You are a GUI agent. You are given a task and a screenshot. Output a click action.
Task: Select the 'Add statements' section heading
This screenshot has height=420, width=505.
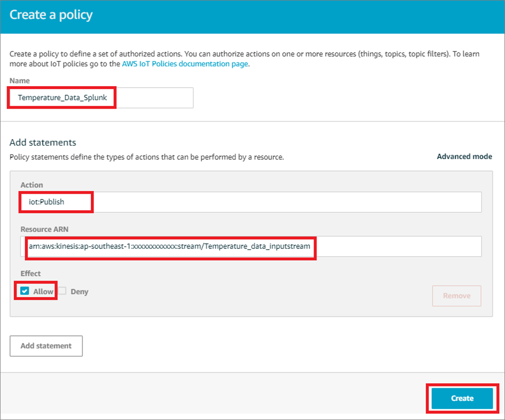(43, 143)
